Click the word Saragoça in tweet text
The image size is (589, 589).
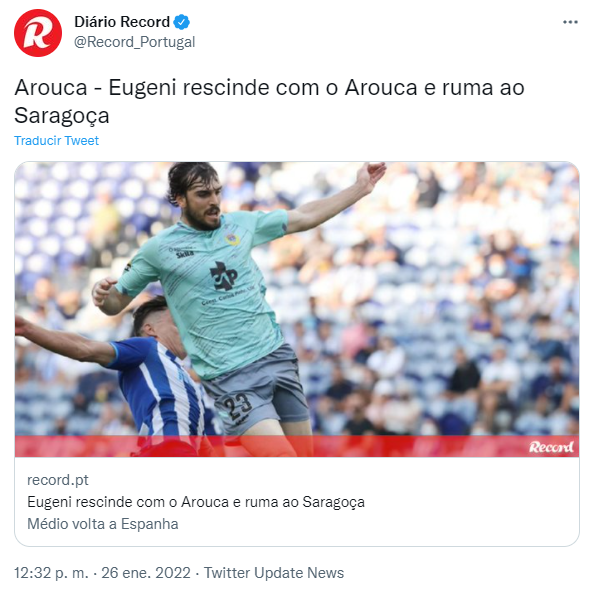(62, 115)
